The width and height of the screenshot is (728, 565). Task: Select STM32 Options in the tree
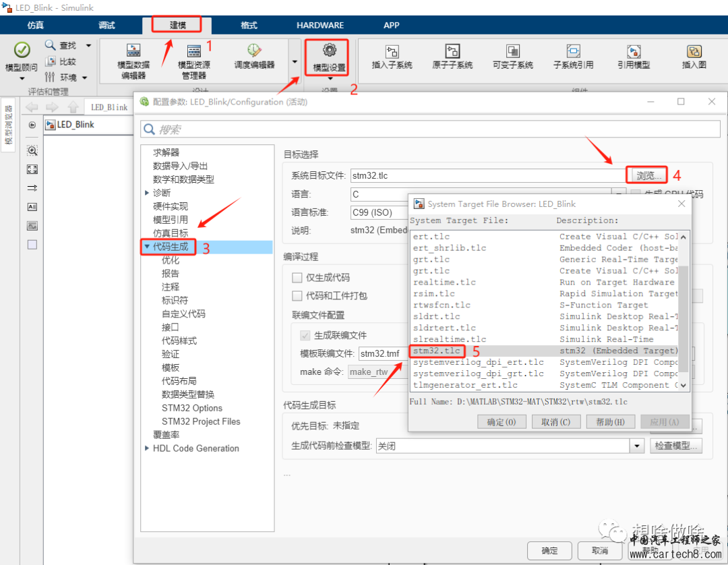(191, 408)
